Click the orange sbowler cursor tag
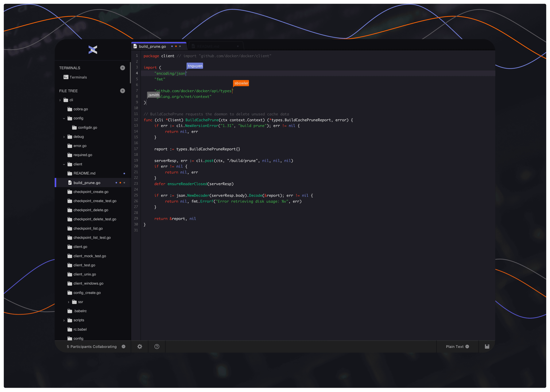The image size is (550, 392). (241, 83)
